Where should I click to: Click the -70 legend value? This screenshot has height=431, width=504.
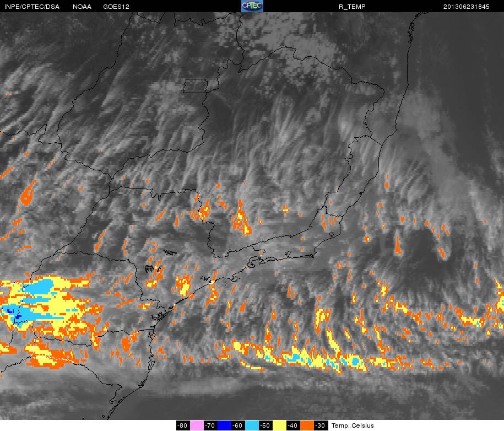pyautogui.click(x=210, y=425)
